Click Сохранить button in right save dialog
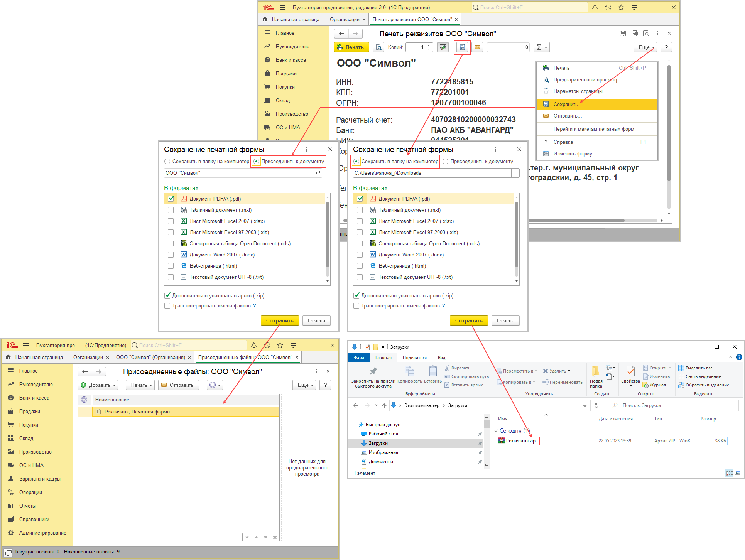The width and height of the screenshot is (745, 560). click(469, 320)
